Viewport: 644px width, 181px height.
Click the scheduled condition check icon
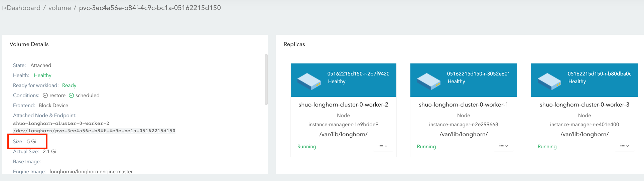71,96
